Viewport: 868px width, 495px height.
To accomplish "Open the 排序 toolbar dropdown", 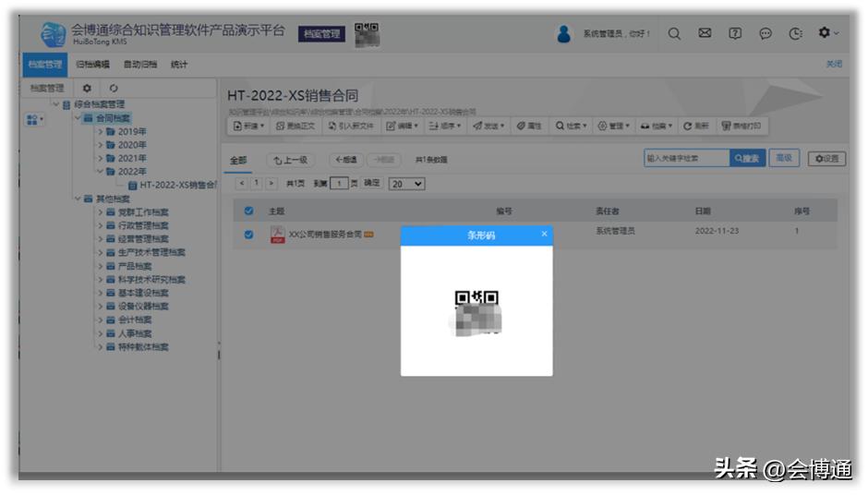I will point(444,126).
